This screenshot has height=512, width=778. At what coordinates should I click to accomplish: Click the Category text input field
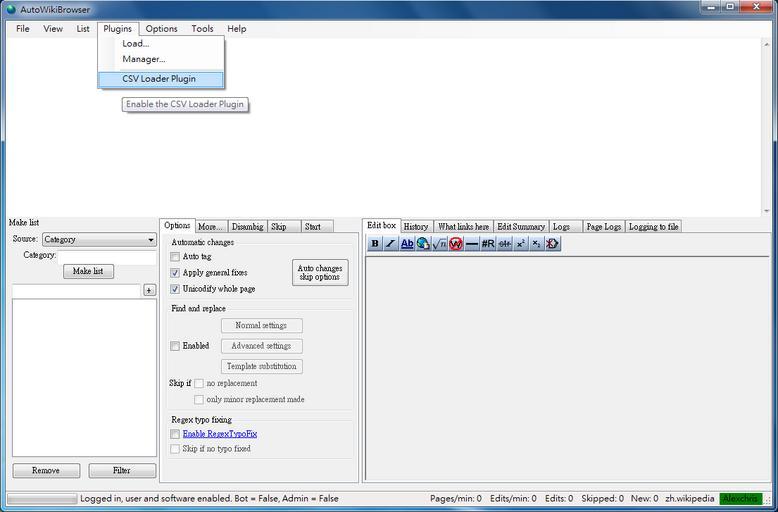tap(107, 256)
